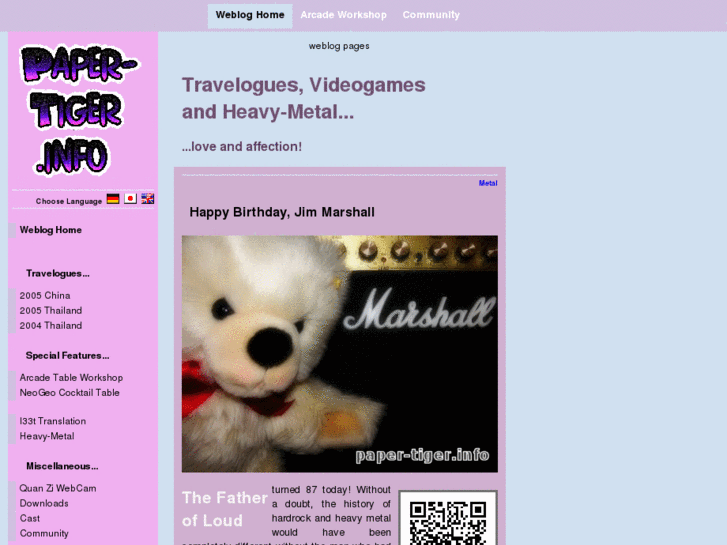The width and height of the screenshot is (727, 545).
Task: Select the Japanese flag language icon
Action: point(130,199)
